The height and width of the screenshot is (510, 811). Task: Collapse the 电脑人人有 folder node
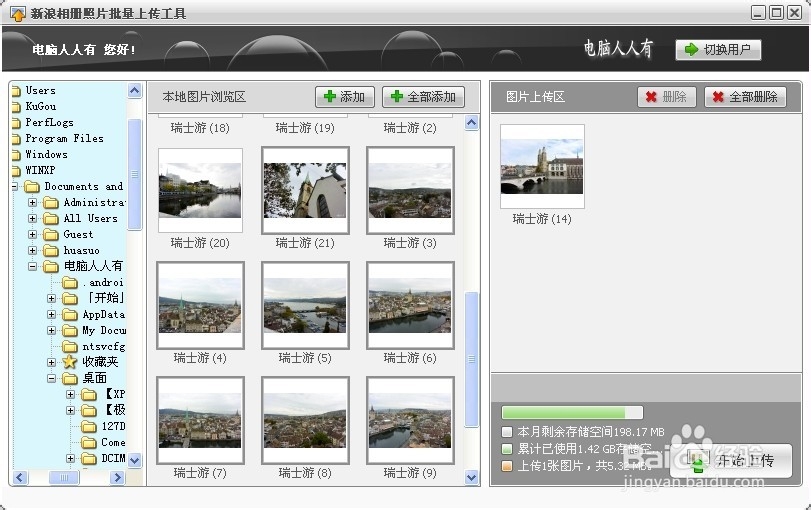[x=33, y=266]
